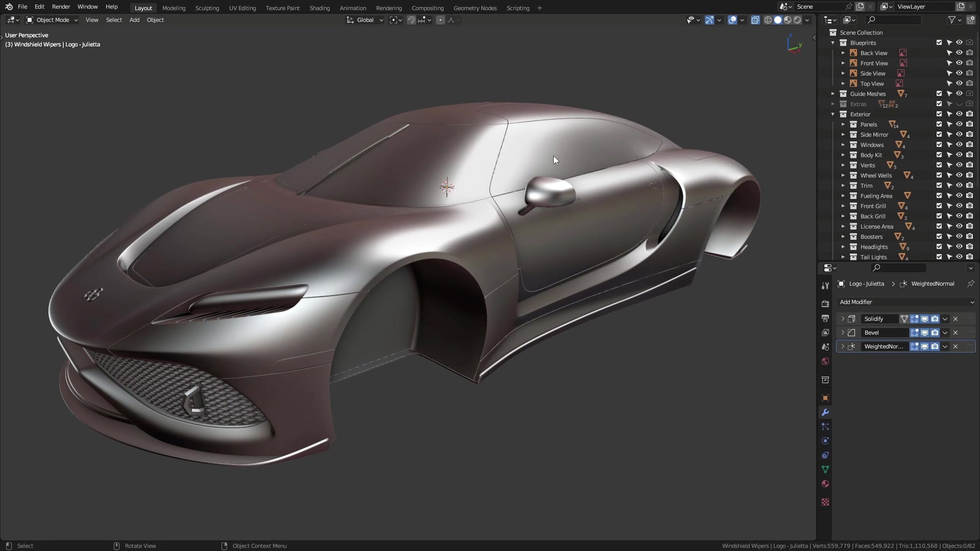This screenshot has height=551, width=980.
Task: Open the Add Modifier dropdown
Action: pos(906,302)
